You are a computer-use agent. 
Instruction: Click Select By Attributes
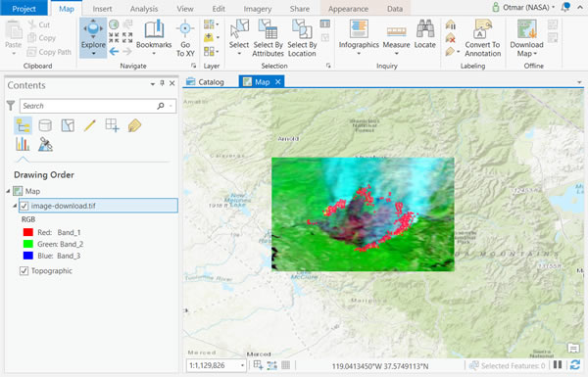click(x=268, y=38)
